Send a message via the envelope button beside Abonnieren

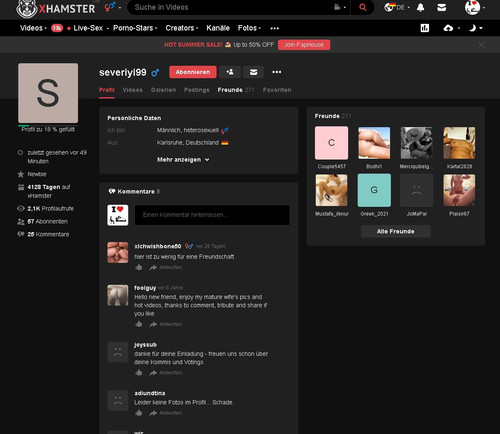point(253,72)
